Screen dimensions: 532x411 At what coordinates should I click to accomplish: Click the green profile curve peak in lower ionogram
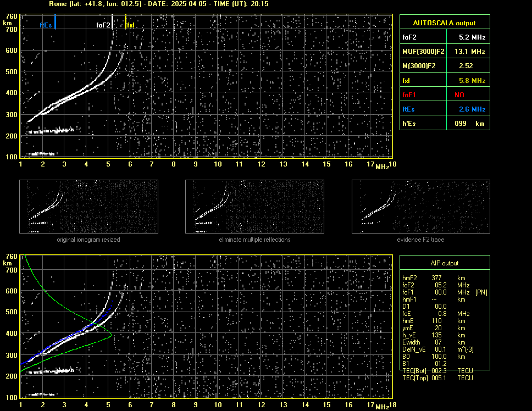111,336
